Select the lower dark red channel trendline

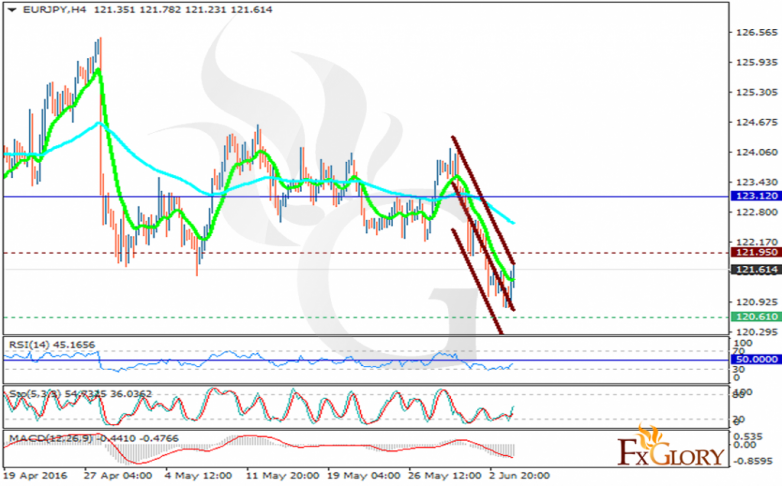pos(477,282)
